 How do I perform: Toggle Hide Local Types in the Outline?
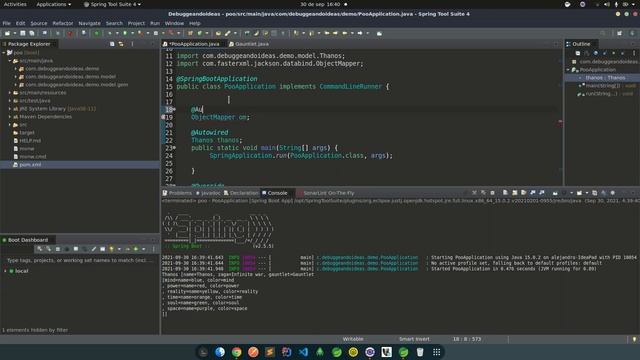coord(622,53)
